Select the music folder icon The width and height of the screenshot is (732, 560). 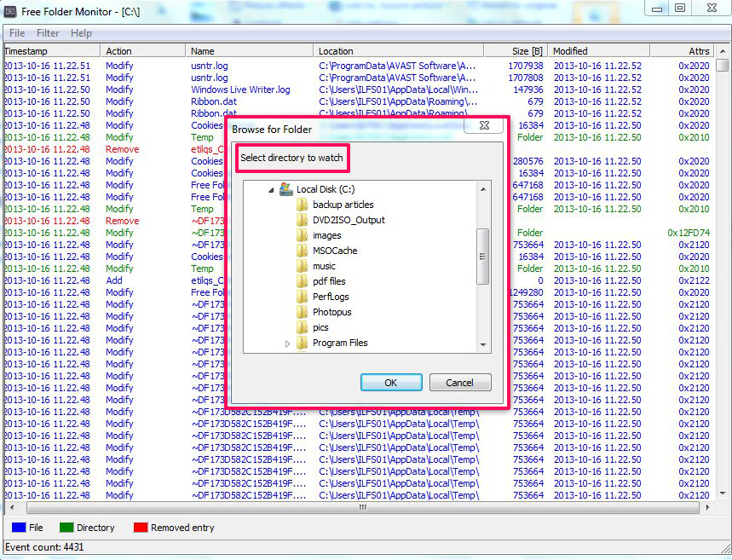click(302, 266)
